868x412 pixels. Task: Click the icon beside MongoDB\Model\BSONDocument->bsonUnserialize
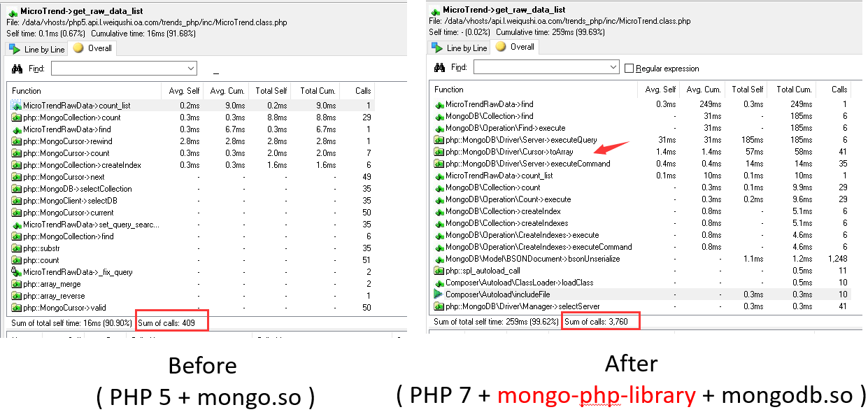pos(439,259)
